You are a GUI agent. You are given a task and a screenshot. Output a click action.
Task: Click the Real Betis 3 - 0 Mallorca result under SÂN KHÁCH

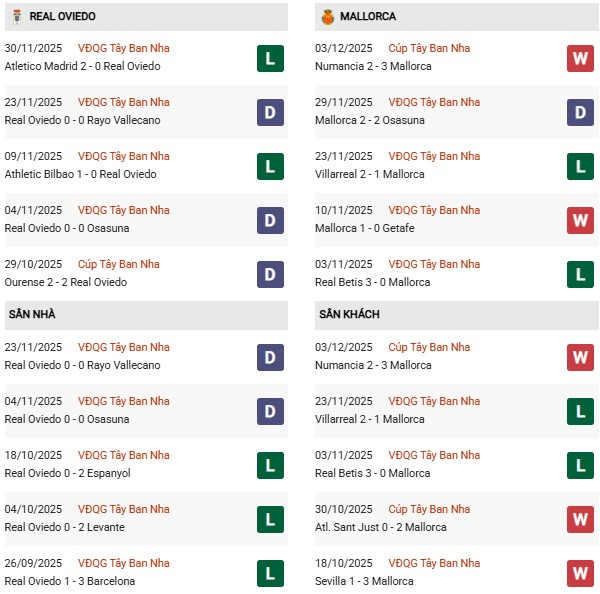(372, 473)
